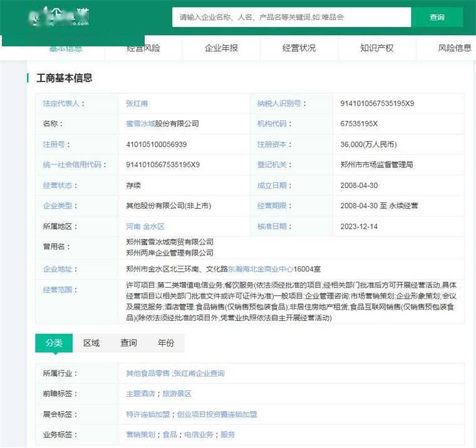Click the 纳税人识别号 field label
The image size is (476, 448).
279,103
